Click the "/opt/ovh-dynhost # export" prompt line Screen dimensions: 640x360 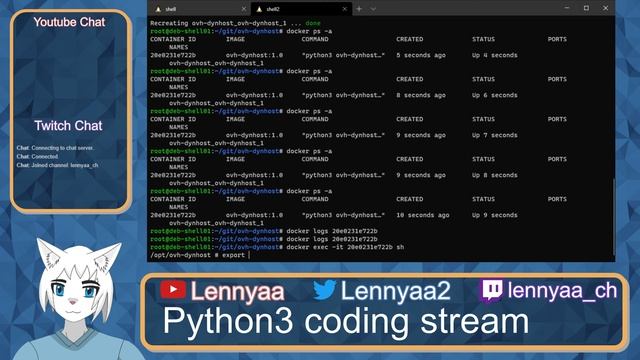(198, 255)
